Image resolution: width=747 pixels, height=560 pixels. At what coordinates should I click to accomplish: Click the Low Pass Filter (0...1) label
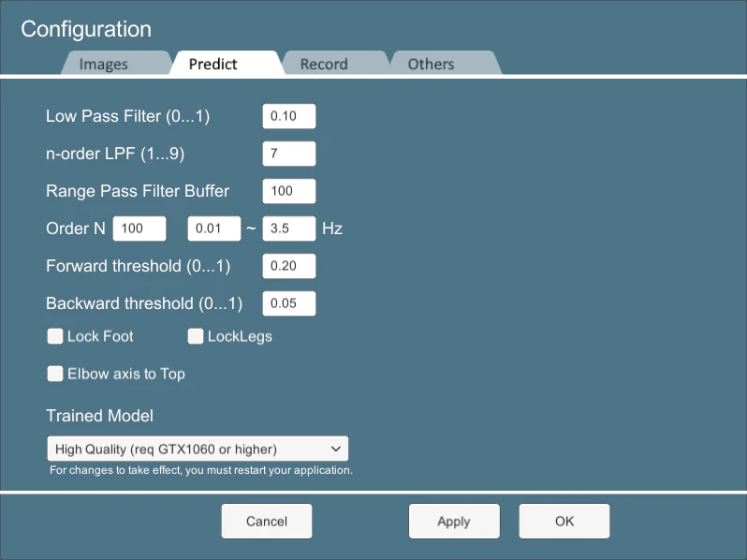[127, 116]
